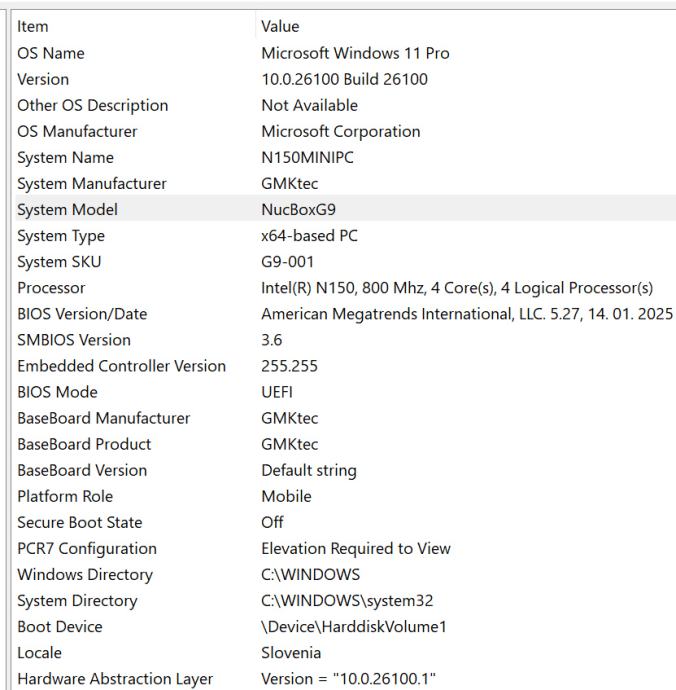
Task: Click the Intel(R) N150 processor value
Action: 457,288
